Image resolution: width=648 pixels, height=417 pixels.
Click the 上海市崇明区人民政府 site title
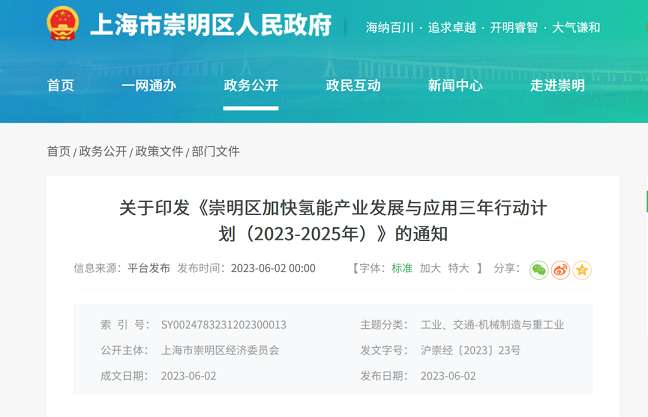coord(210,26)
